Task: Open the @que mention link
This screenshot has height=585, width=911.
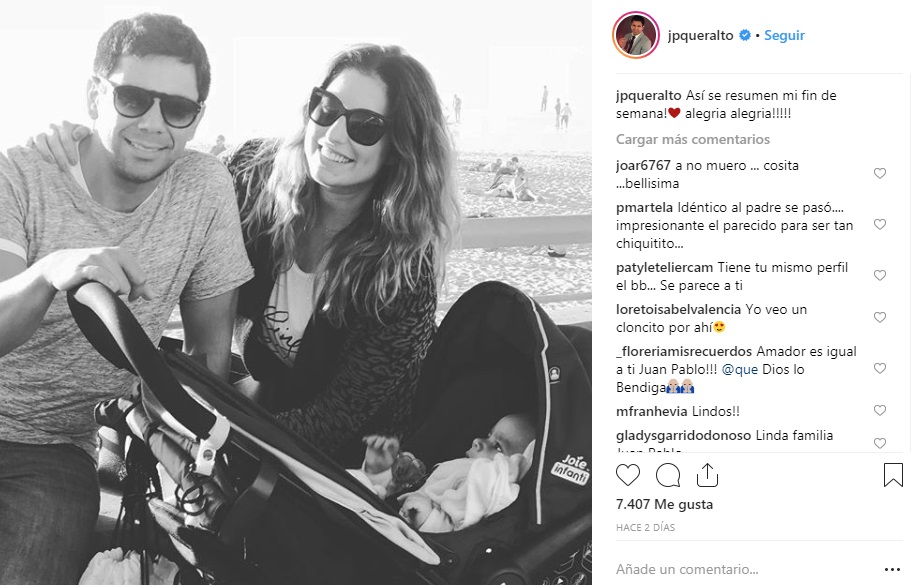Action: tap(740, 369)
